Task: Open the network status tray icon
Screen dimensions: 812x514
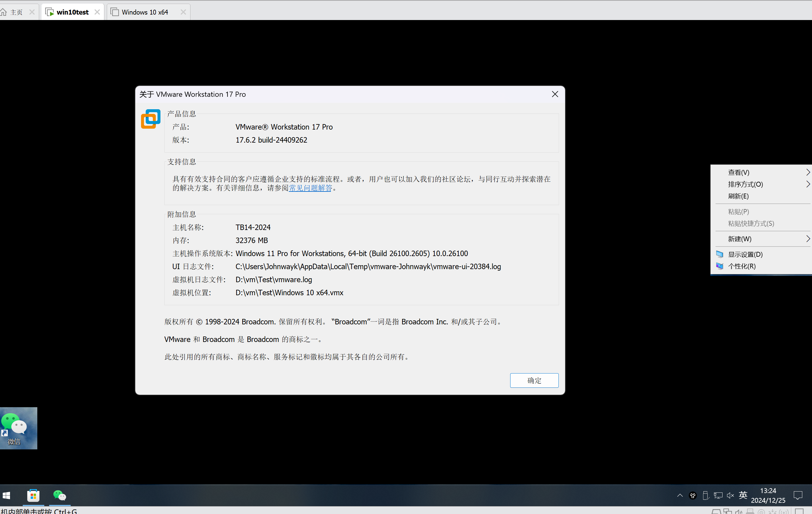Action: coord(718,495)
